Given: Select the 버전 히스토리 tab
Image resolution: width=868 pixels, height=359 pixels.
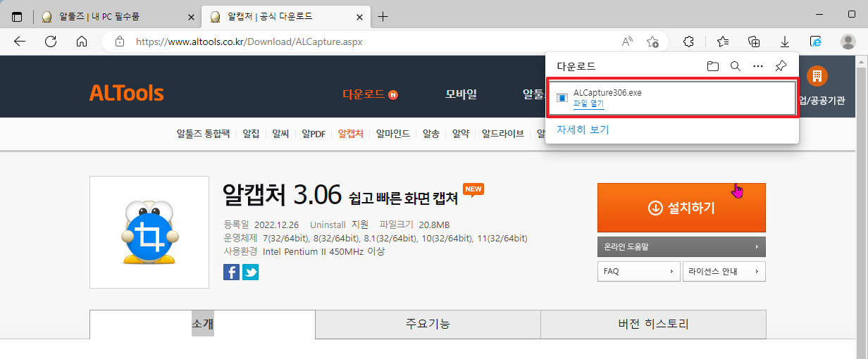Looking at the screenshot, I should pos(653,325).
